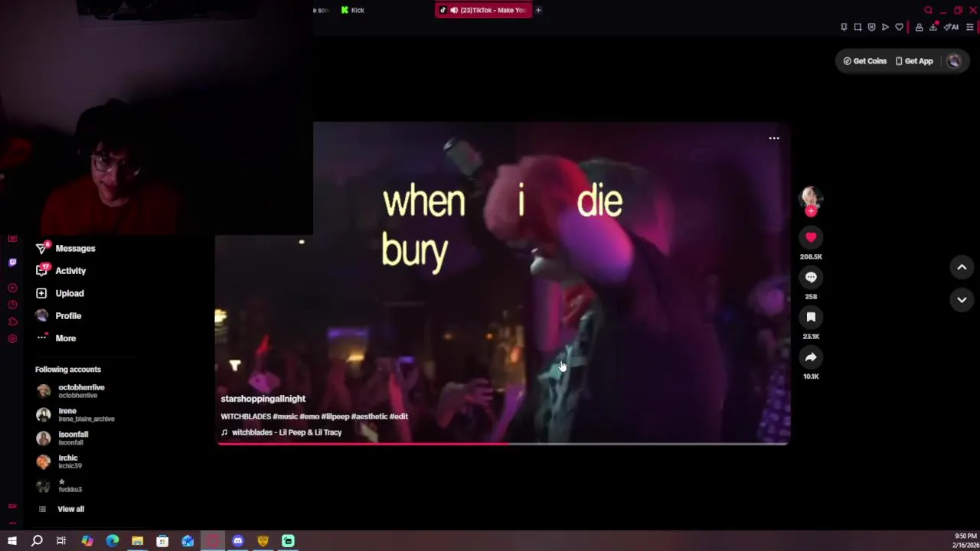Open extensions cube icon in browser sidebar
The height and width of the screenshot is (551, 980).
pyautogui.click(x=12, y=321)
